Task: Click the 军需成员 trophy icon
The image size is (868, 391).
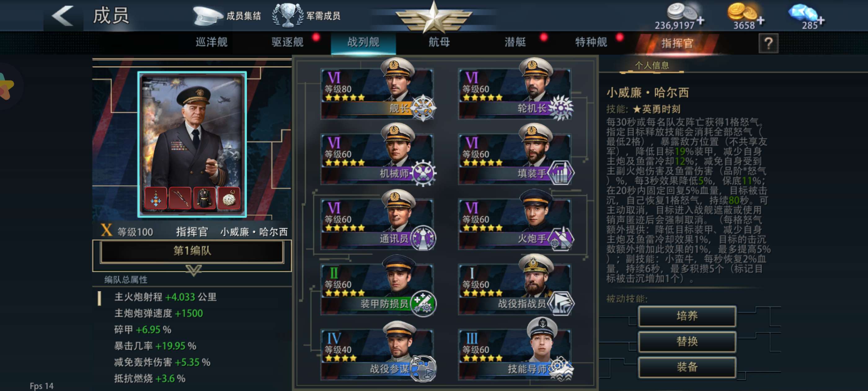Action: click(x=287, y=15)
